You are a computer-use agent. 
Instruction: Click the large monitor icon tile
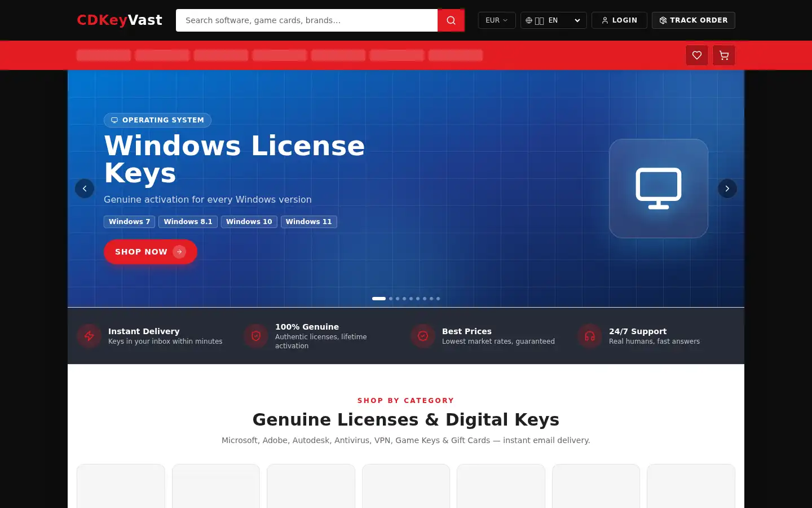(659, 189)
